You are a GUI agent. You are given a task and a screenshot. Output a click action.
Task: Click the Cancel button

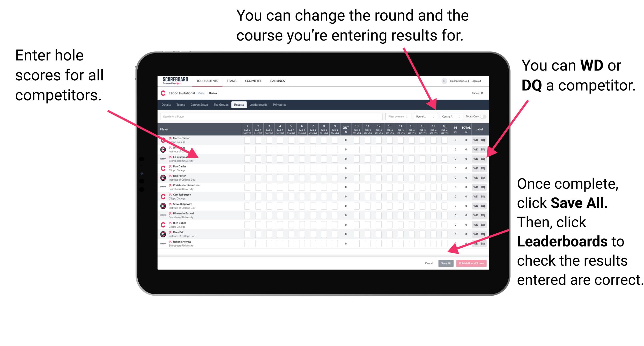(429, 263)
